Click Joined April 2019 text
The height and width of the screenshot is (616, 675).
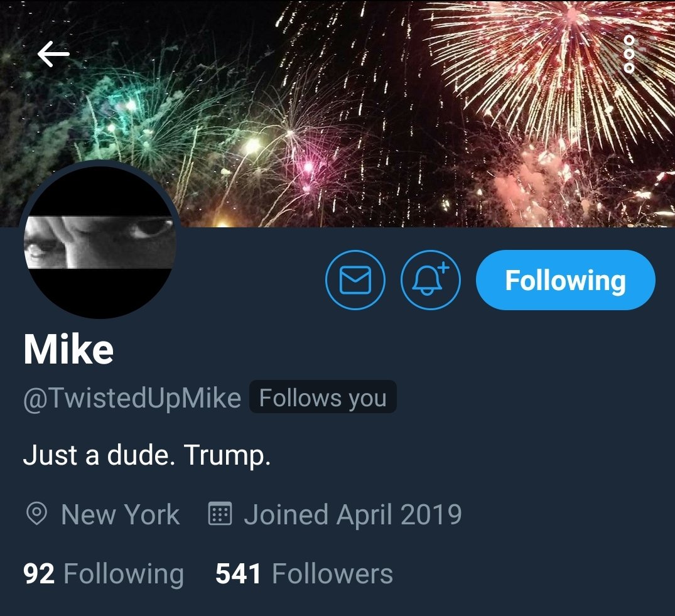[x=352, y=515]
